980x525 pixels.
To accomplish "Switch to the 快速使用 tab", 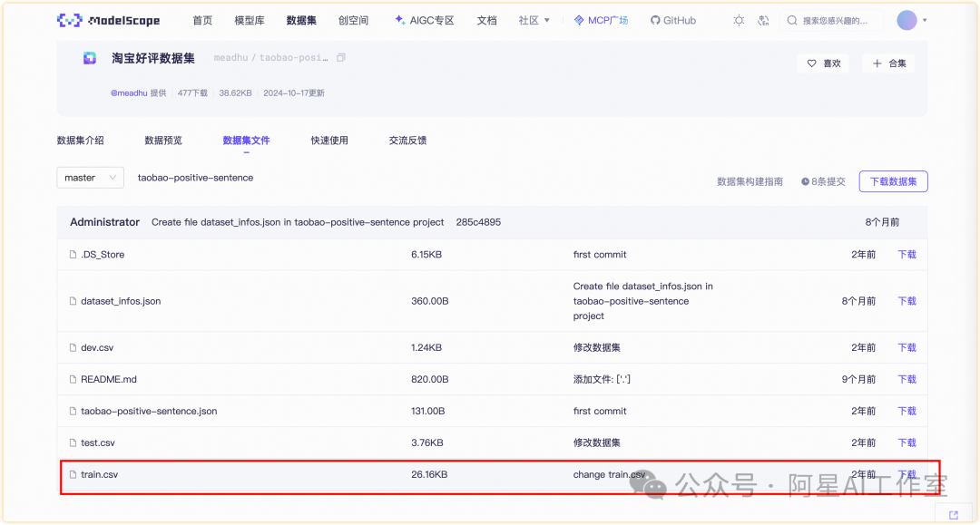I will pos(329,141).
